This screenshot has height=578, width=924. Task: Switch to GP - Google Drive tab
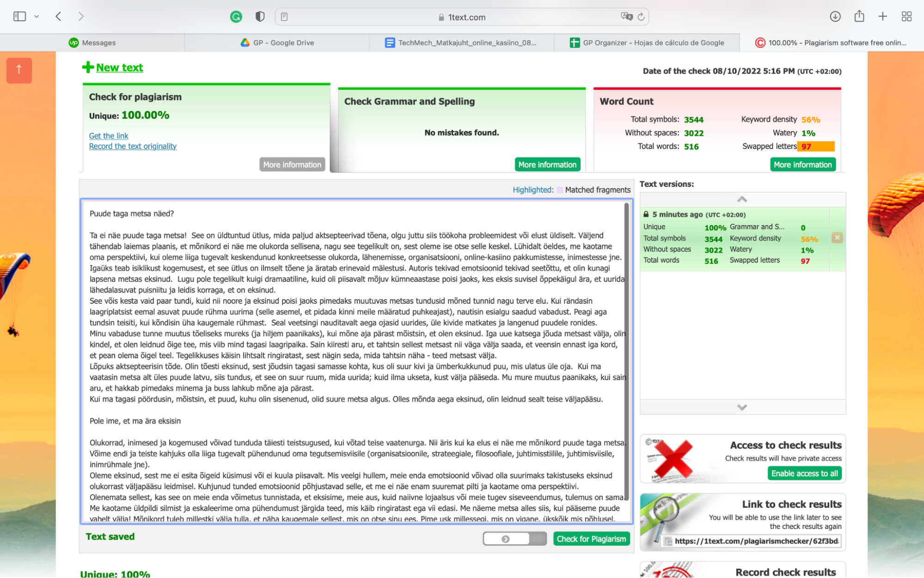point(277,43)
